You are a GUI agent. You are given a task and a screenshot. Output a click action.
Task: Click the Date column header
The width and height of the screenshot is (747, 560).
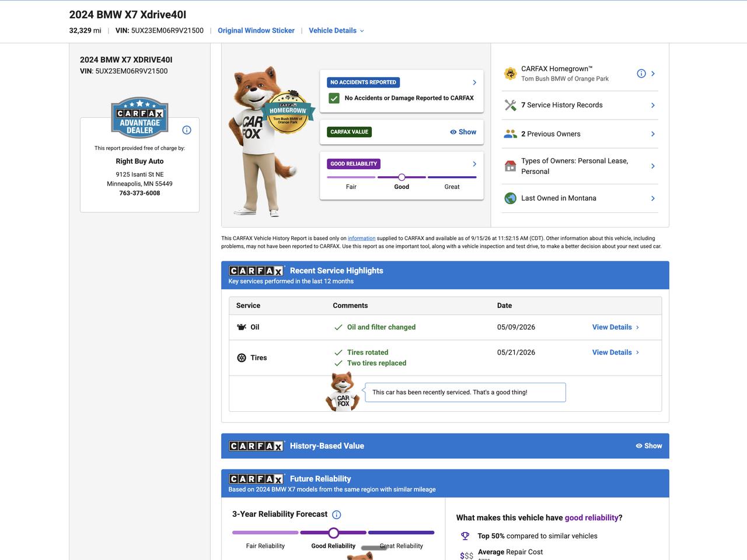coord(504,306)
